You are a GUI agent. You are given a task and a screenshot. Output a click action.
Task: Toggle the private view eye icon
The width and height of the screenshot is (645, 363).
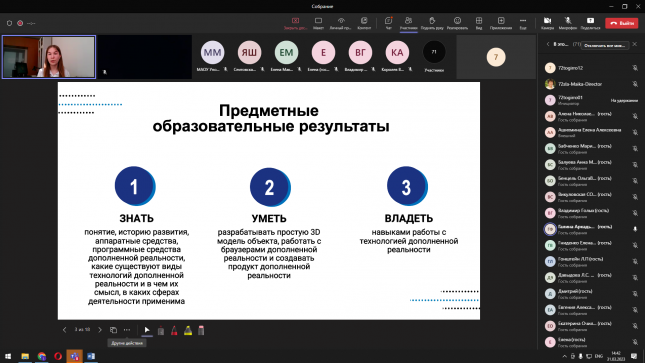[x=341, y=23]
